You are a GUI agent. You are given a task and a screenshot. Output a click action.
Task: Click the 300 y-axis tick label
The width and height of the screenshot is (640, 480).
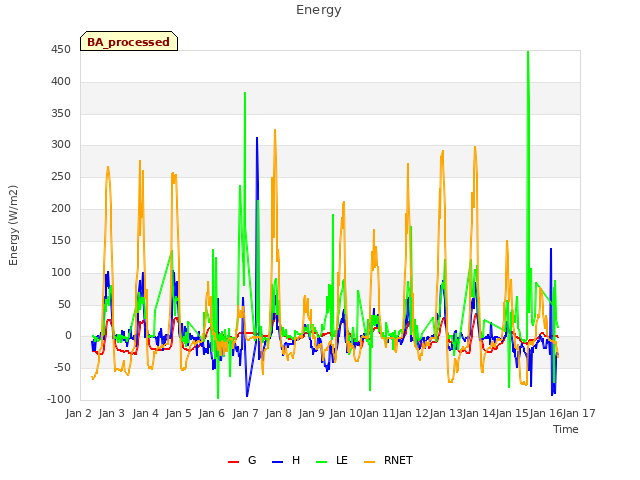(x=61, y=144)
